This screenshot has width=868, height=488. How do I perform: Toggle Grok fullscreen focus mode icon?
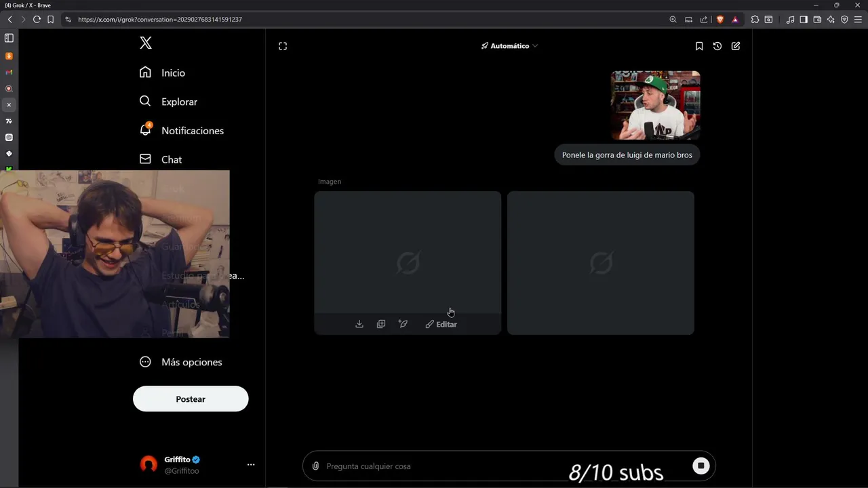click(x=283, y=46)
